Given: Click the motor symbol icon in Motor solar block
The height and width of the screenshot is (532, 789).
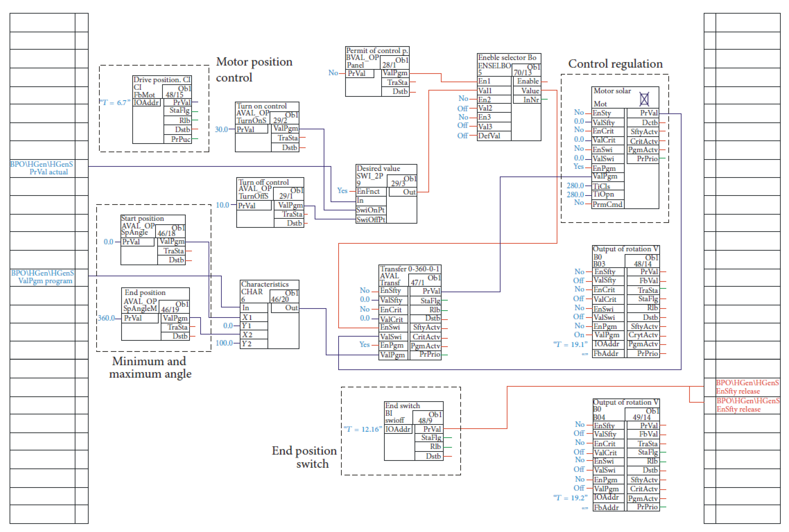Looking at the screenshot, I should (644, 99).
